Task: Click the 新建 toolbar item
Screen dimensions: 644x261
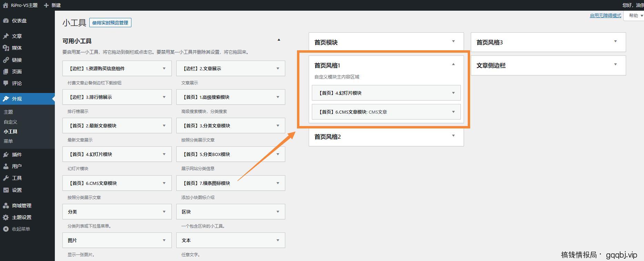Action: pyautogui.click(x=52, y=5)
